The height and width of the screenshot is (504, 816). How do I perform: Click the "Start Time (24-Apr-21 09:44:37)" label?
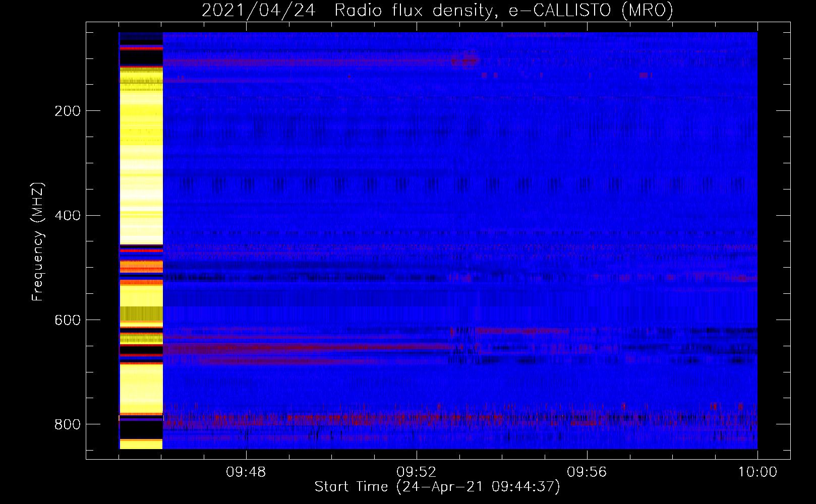pyautogui.click(x=437, y=487)
